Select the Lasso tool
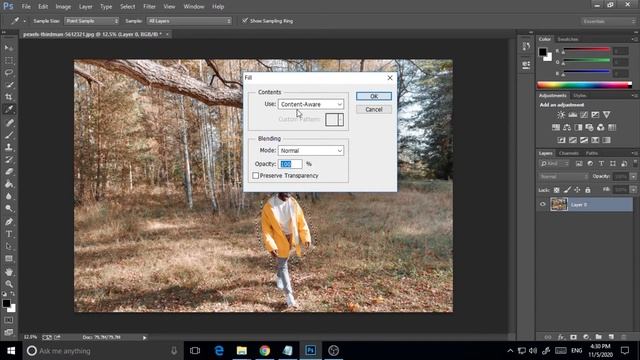 pyautogui.click(x=9, y=73)
